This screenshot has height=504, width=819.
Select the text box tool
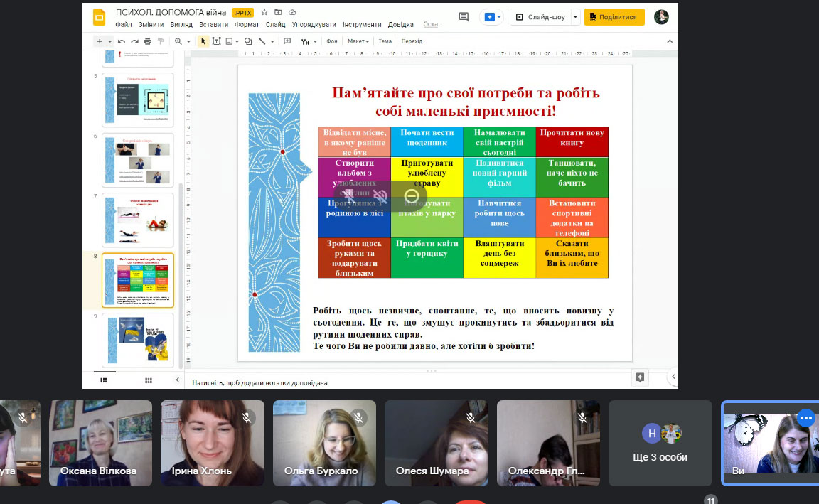(x=216, y=41)
